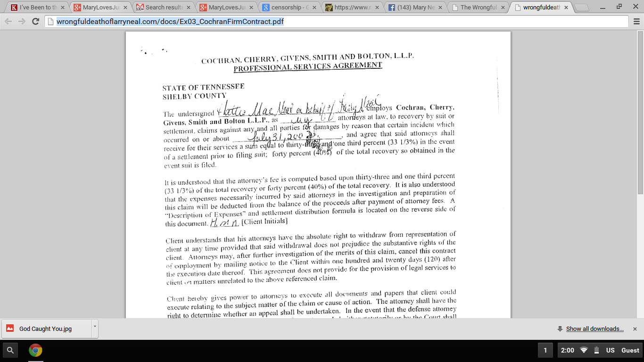Open the Guest account status menu
This screenshot has width=644, height=362.
630,350
